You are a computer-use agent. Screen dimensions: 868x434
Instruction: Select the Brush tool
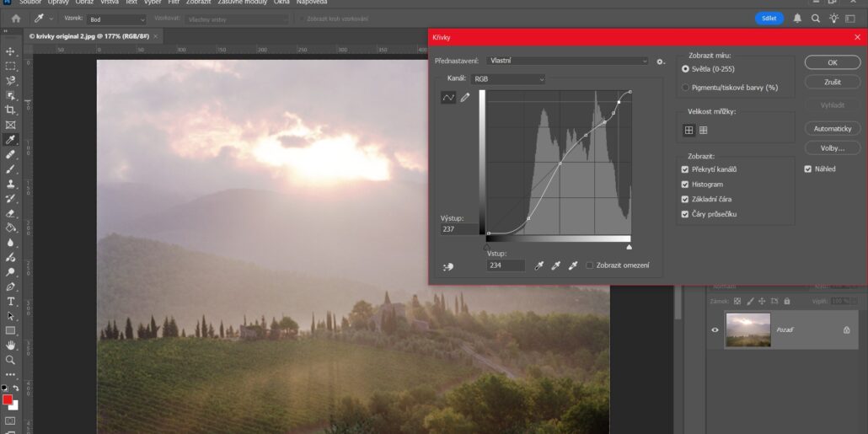(x=10, y=169)
